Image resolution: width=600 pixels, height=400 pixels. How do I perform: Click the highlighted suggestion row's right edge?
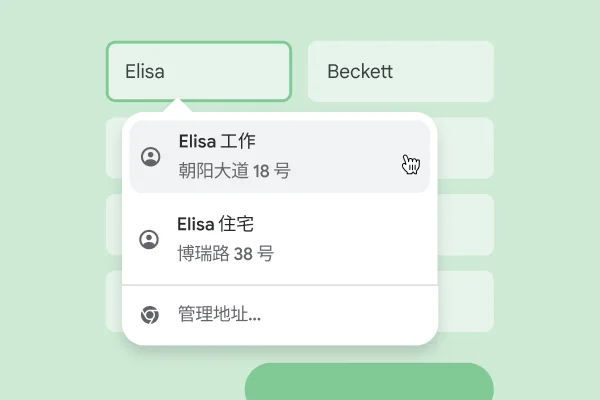coord(424,156)
